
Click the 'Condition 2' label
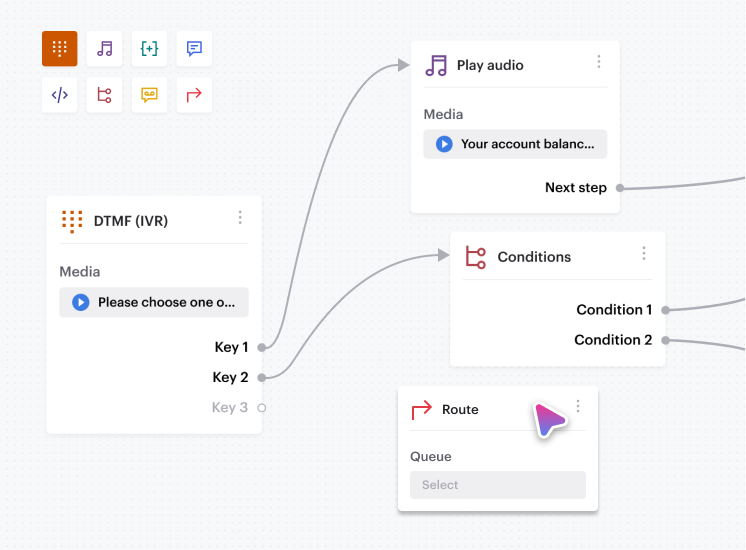613,340
